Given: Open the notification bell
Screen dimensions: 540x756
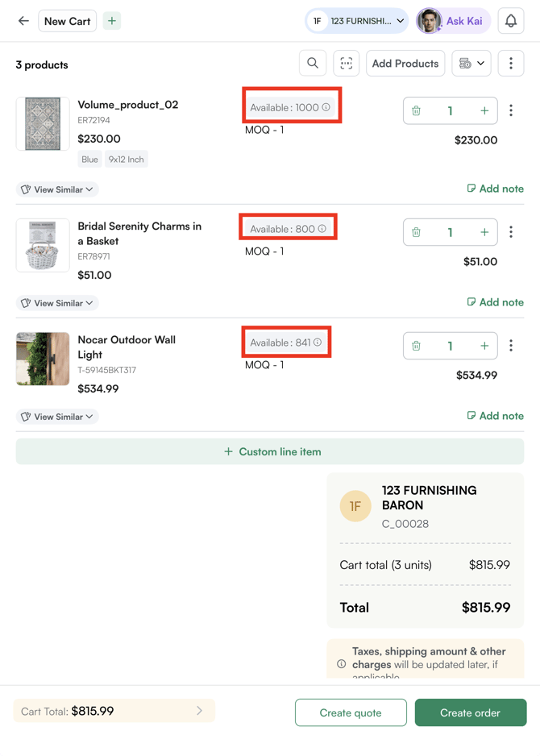Looking at the screenshot, I should click(510, 21).
